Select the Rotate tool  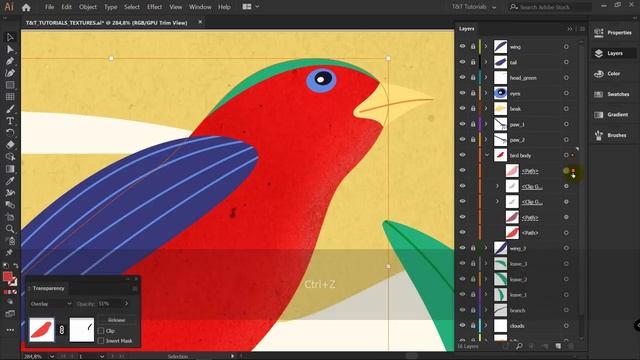coord(10,133)
